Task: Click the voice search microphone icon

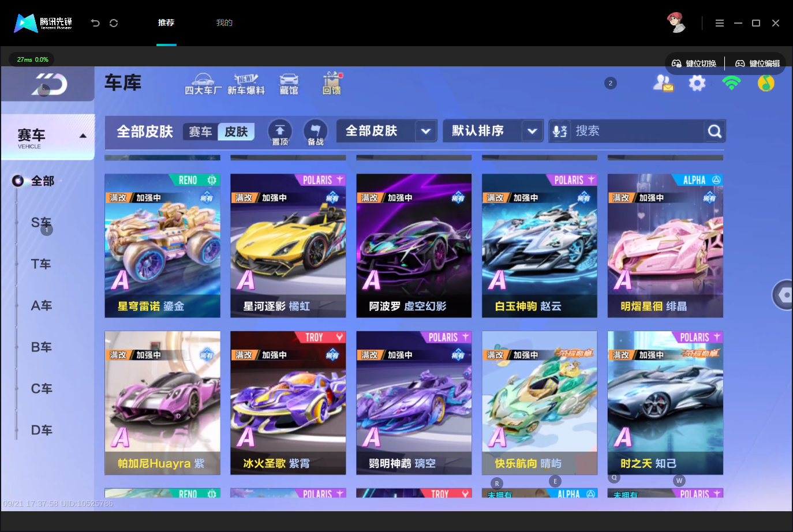Action: coord(560,132)
